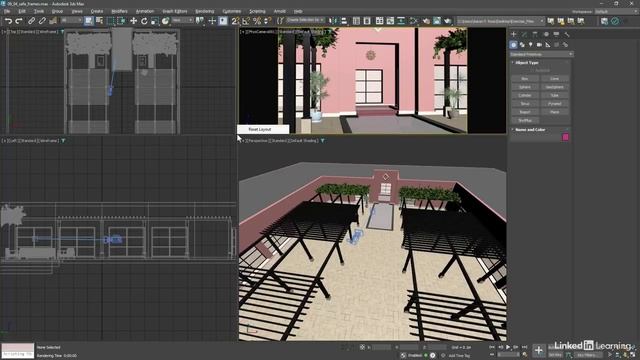Switch to the Hierarchy panel tab
Viewport: 640px width, 360px height.
(535, 34)
